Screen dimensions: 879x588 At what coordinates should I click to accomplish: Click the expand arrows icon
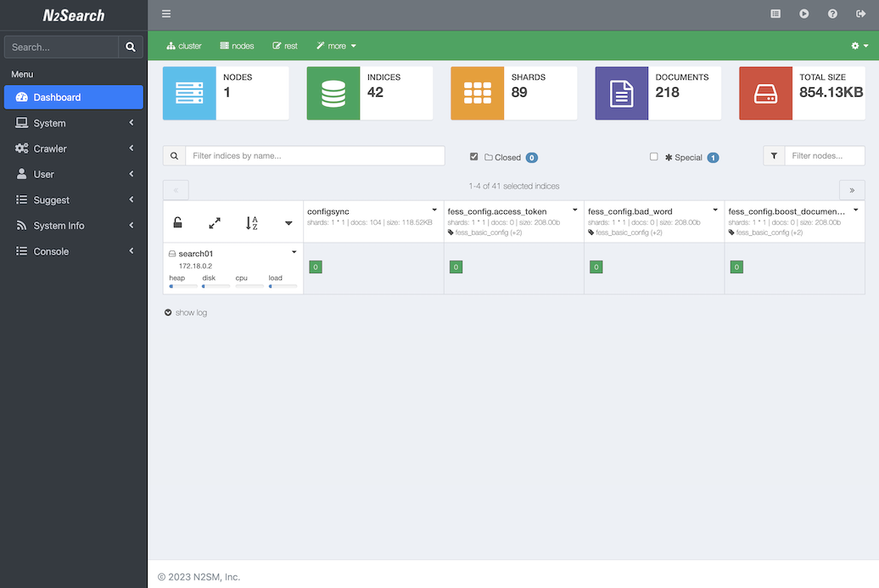[215, 222]
